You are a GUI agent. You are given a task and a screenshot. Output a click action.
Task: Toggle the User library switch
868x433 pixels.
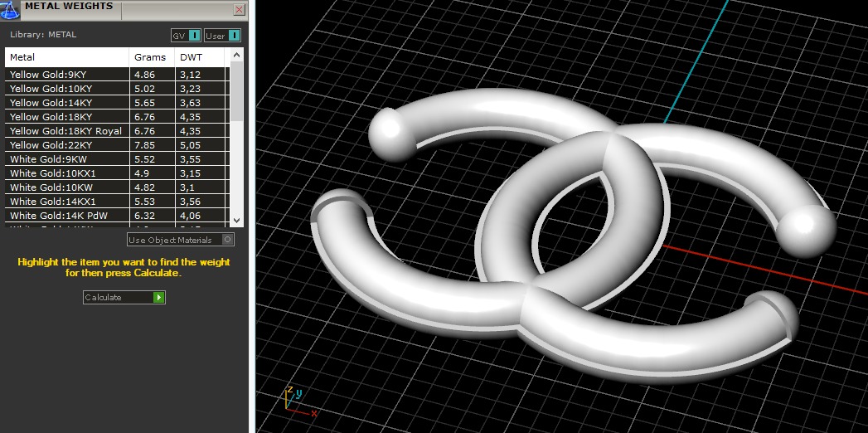click(x=222, y=36)
